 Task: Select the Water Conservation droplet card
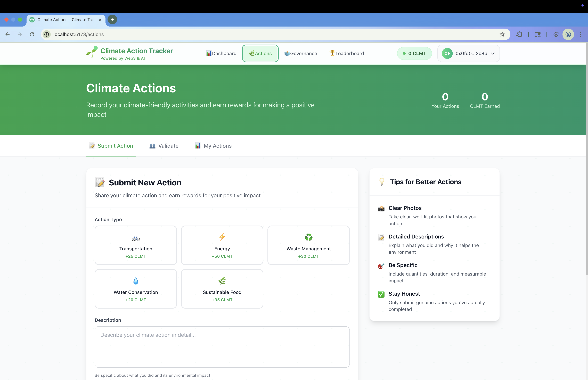click(x=135, y=288)
